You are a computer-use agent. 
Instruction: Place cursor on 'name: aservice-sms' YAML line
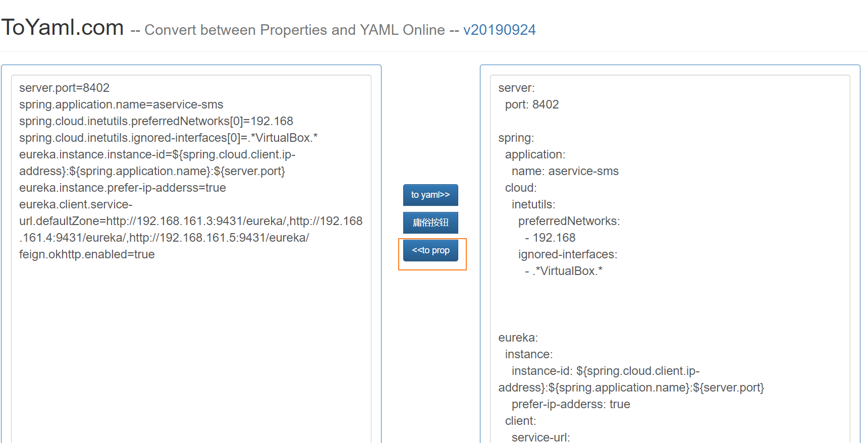(565, 171)
